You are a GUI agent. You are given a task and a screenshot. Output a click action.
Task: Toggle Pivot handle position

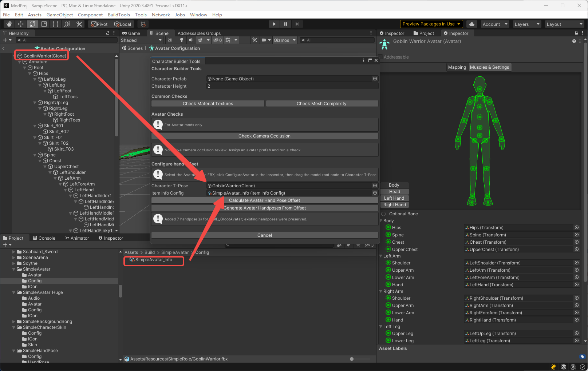99,24
